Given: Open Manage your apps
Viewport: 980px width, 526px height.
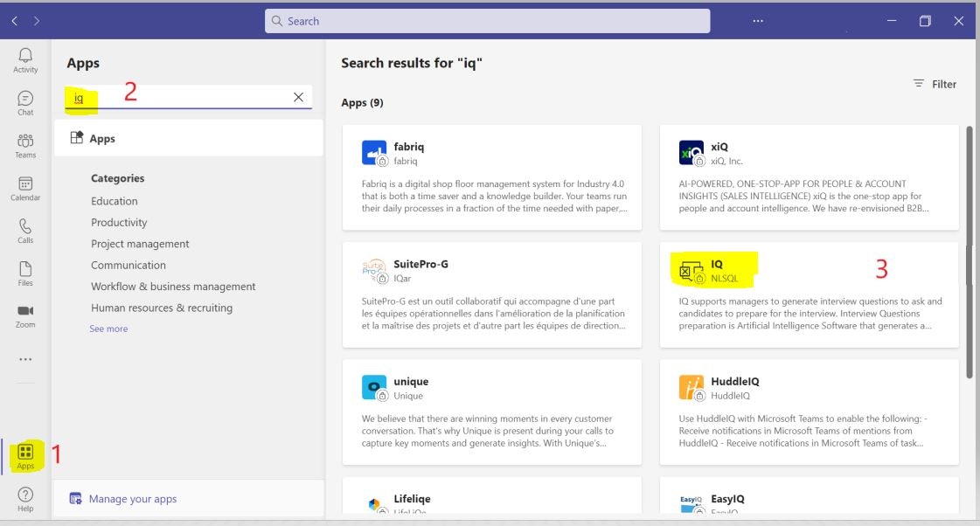Looking at the screenshot, I should click(x=123, y=499).
